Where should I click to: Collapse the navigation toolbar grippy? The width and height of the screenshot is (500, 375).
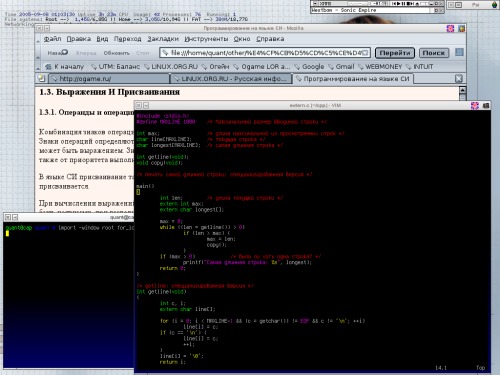click(38, 53)
